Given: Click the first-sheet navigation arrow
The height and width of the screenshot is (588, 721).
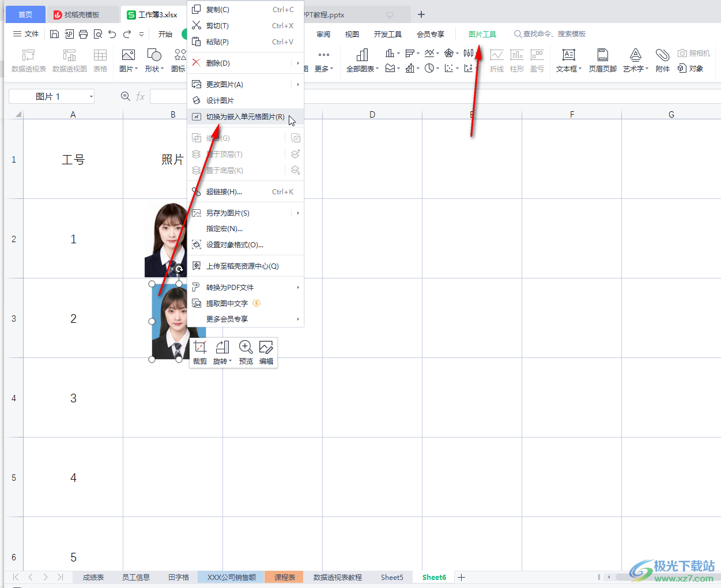Looking at the screenshot, I should 16,577.
